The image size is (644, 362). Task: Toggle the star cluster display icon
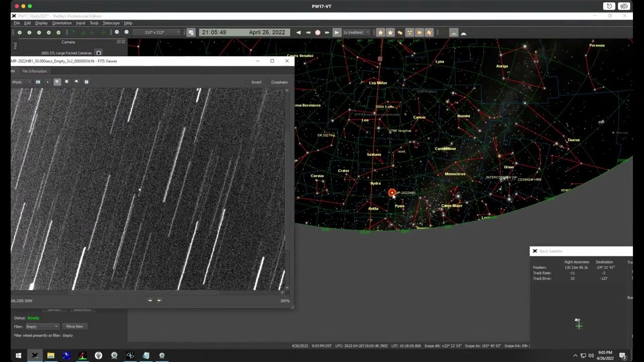(x=410, y=32)
